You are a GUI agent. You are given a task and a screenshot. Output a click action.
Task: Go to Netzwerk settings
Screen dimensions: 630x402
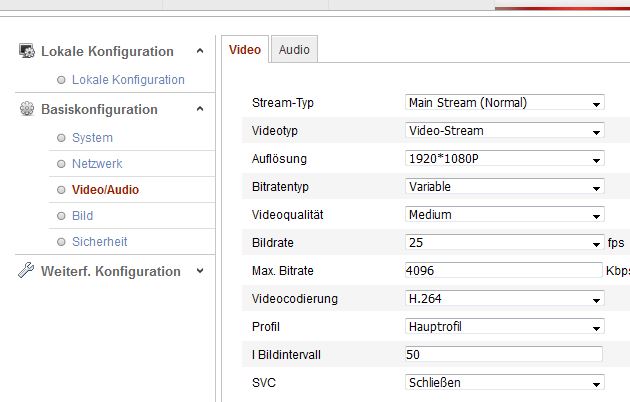pos(97,163)
